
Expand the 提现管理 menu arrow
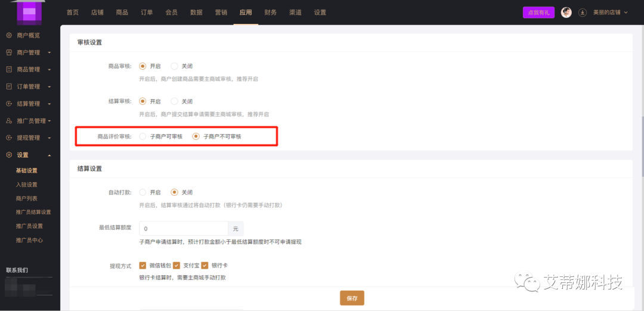coord(49,138)
